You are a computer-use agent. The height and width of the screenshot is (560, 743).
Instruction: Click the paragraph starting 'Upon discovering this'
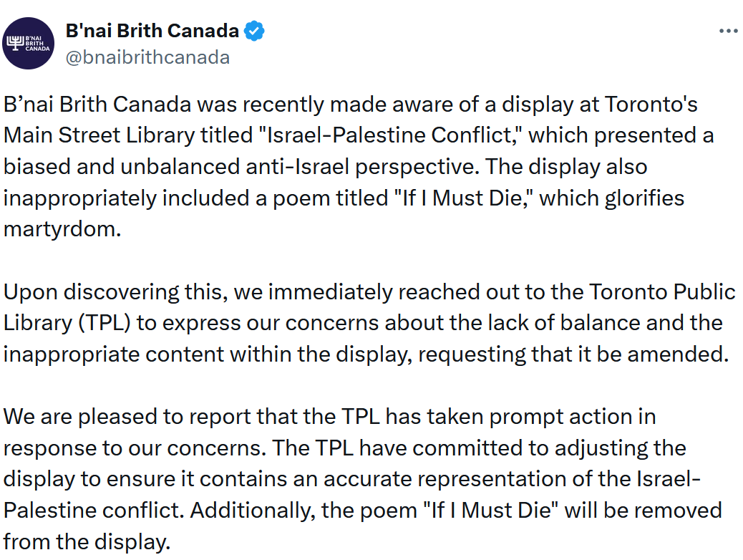(369, 323)
